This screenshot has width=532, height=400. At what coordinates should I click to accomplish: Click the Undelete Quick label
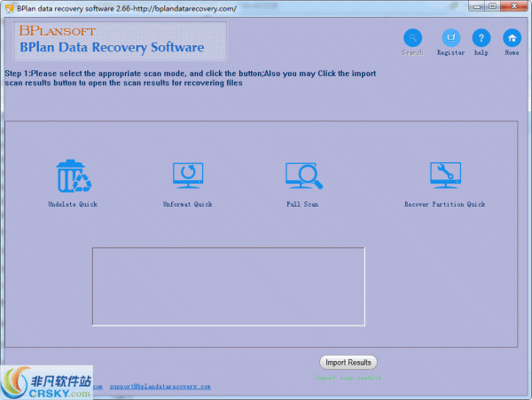point(73,204)
